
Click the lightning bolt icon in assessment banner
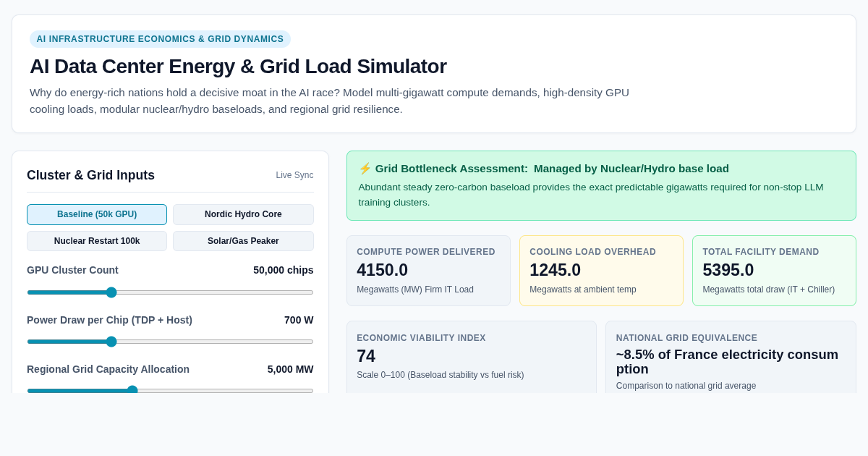pos(365,169)
